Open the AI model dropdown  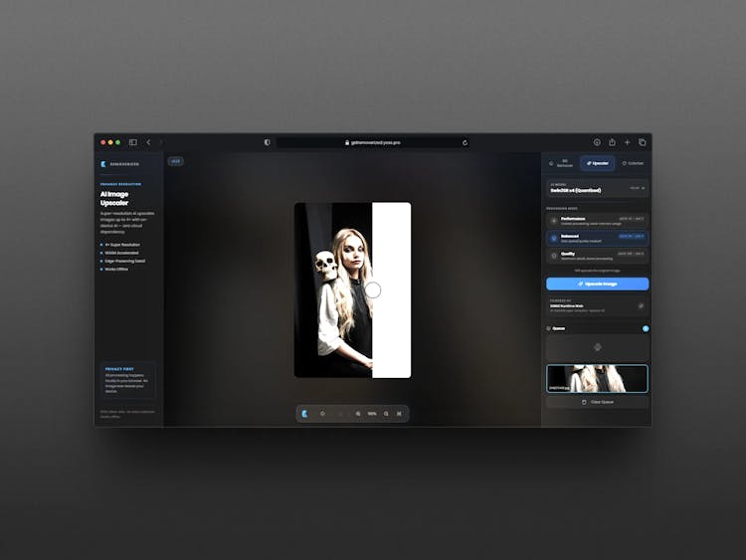coord(597,187)
